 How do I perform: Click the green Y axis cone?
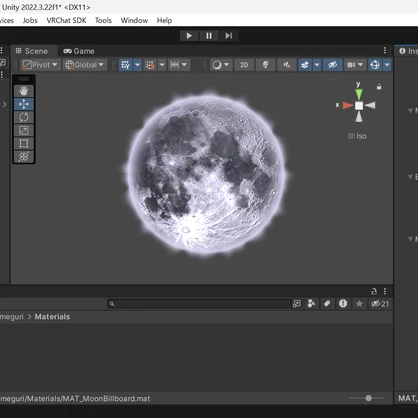tap(359, 94)
